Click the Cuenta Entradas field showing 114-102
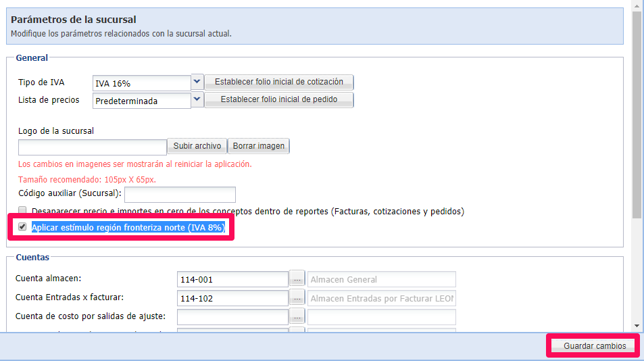 232,298
